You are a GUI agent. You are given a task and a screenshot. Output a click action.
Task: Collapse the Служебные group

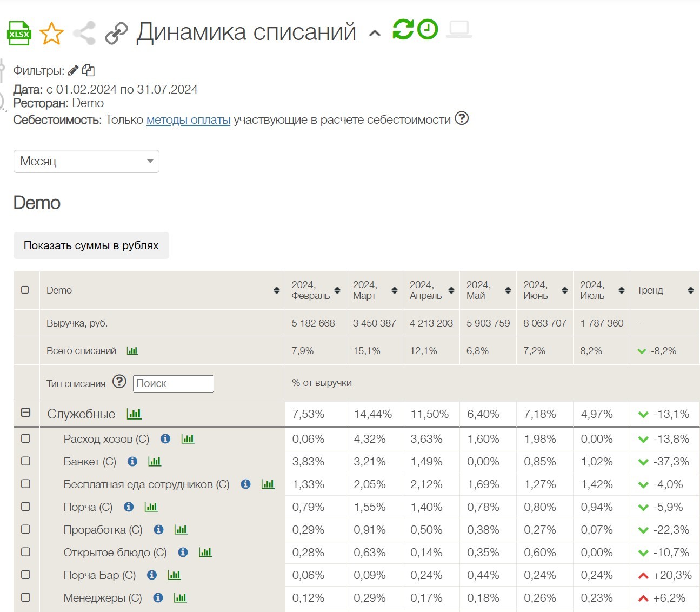tap(25, 413)
